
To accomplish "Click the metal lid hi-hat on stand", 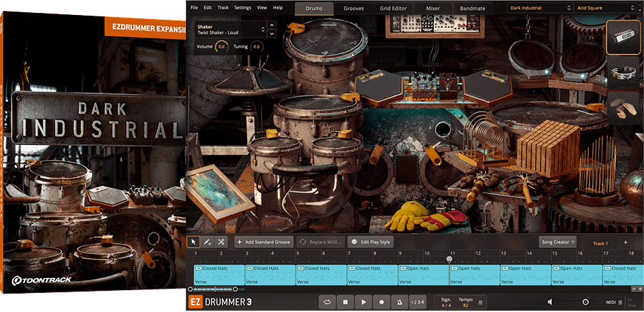I will tap(249, 79).
